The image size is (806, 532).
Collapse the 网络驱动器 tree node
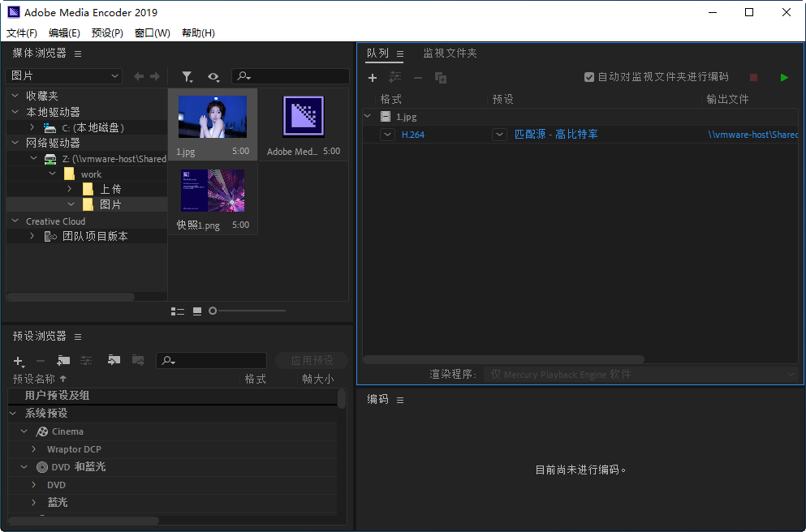pos(15,142)
